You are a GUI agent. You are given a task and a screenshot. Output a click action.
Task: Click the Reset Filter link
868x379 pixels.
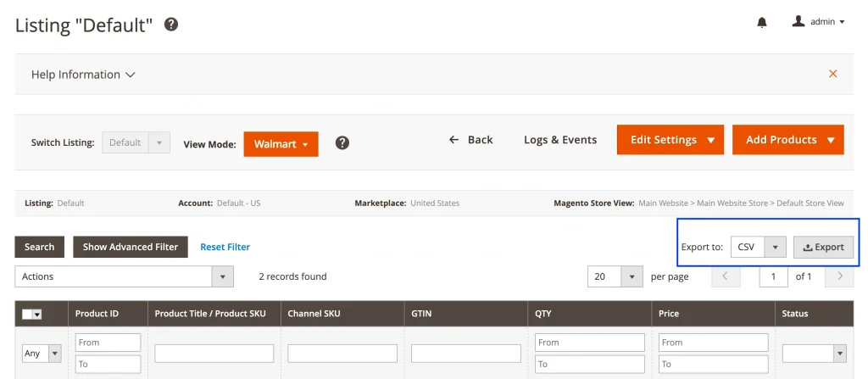[225, 247]
